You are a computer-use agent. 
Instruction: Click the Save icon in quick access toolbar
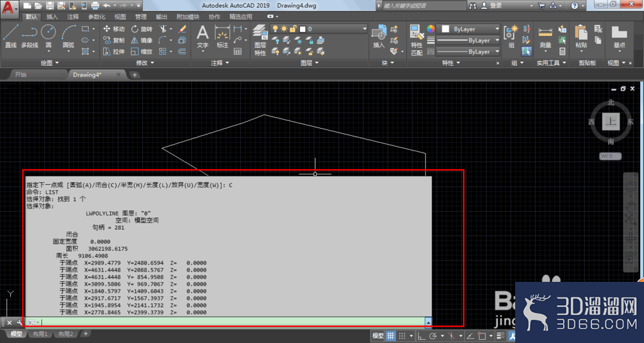coord(50,6)
